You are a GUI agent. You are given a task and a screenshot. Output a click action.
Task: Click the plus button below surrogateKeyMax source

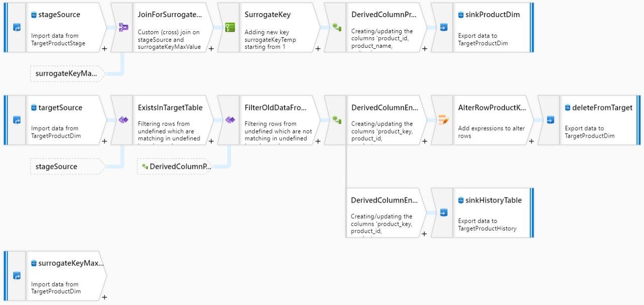(x=104, y=297)
